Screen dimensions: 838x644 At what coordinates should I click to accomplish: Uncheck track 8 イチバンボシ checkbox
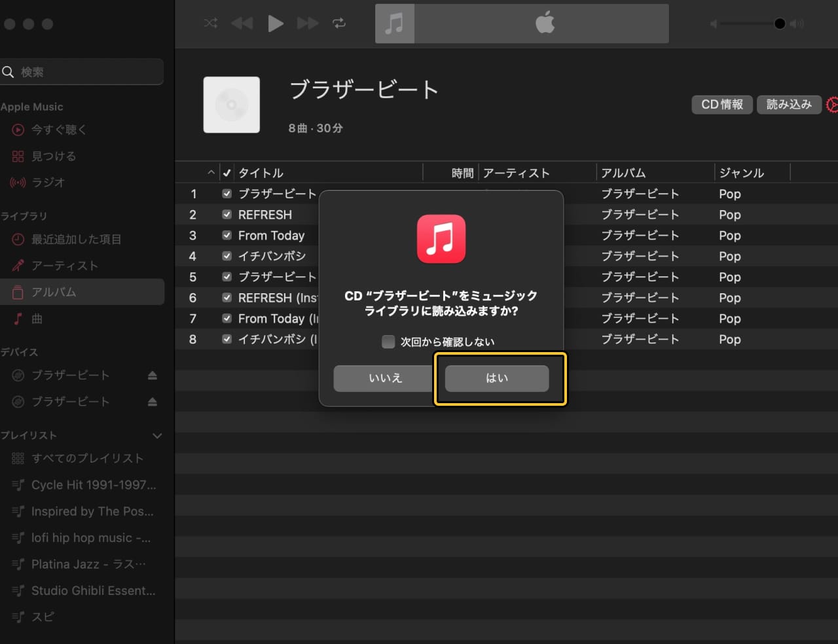click(x=227, y=339)
